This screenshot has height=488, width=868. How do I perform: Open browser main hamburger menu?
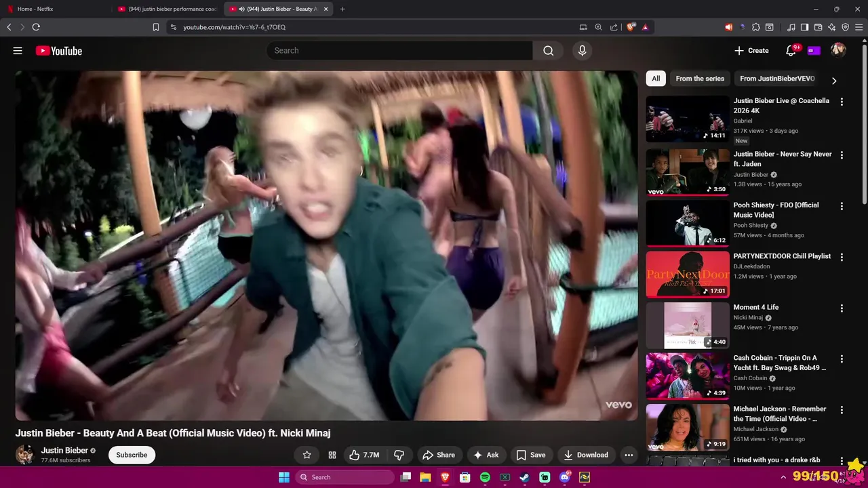859,27
